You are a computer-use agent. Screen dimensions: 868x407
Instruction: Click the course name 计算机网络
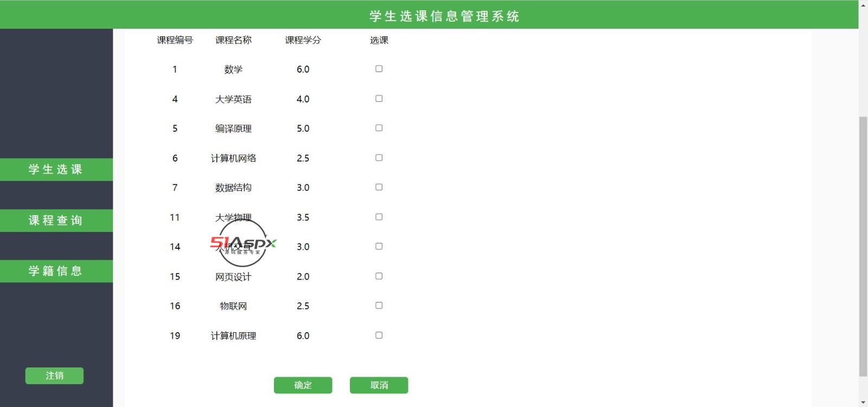click(x=233, y=158)
